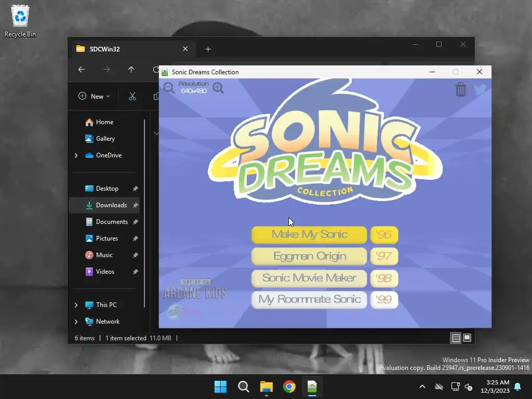Viewport: 532px width, 399px height.
Task: Select the '98 year badge
Action: pos(384,278)
